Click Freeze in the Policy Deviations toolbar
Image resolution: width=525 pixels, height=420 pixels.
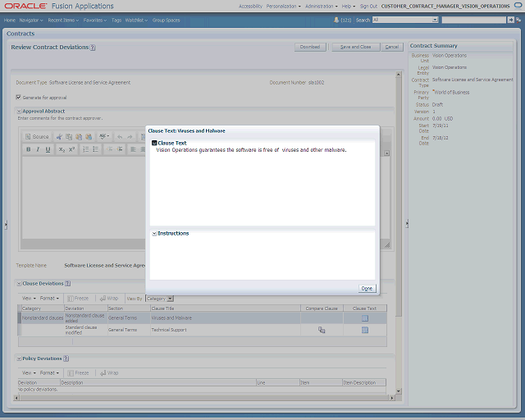79,372
